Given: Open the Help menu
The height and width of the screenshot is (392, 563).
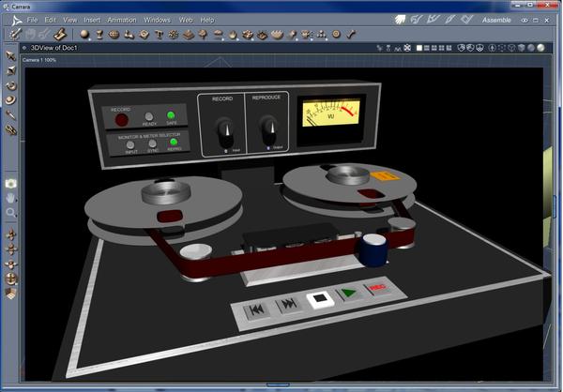Looking at the screenshot, I should (207, 20).
